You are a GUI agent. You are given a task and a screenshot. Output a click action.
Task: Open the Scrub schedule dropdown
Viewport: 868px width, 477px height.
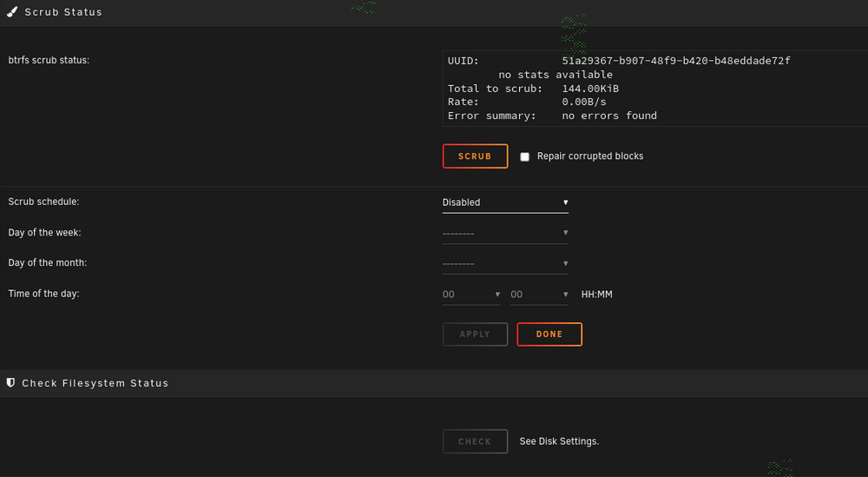(x=505, y=202)
